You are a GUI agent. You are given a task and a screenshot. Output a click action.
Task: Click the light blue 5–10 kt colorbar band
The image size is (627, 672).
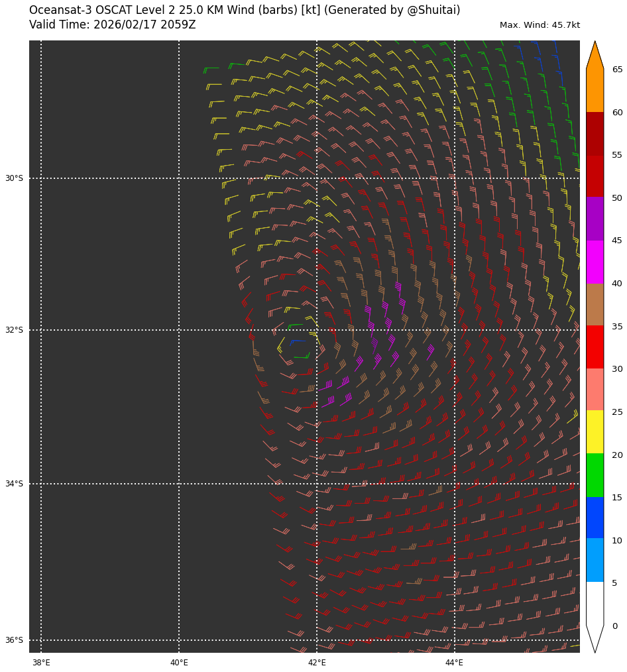pyautogui.click(x=595, y=560)
